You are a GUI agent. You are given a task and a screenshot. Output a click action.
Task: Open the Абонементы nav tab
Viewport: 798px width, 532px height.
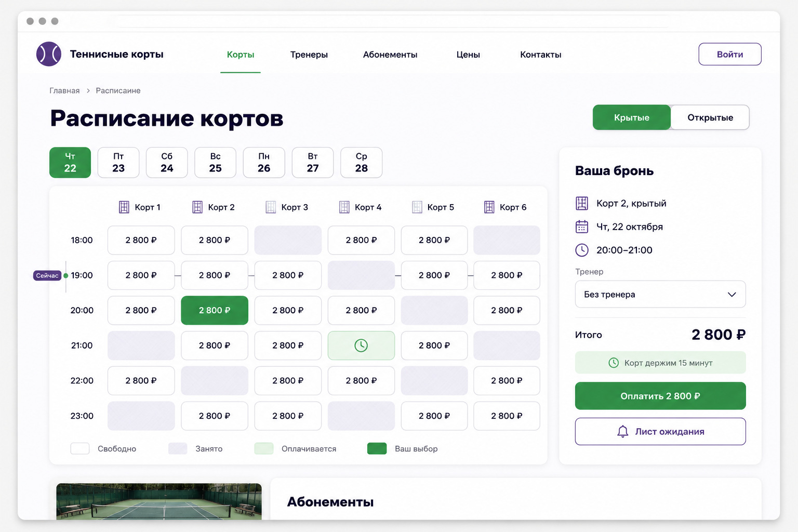(390, 55)
